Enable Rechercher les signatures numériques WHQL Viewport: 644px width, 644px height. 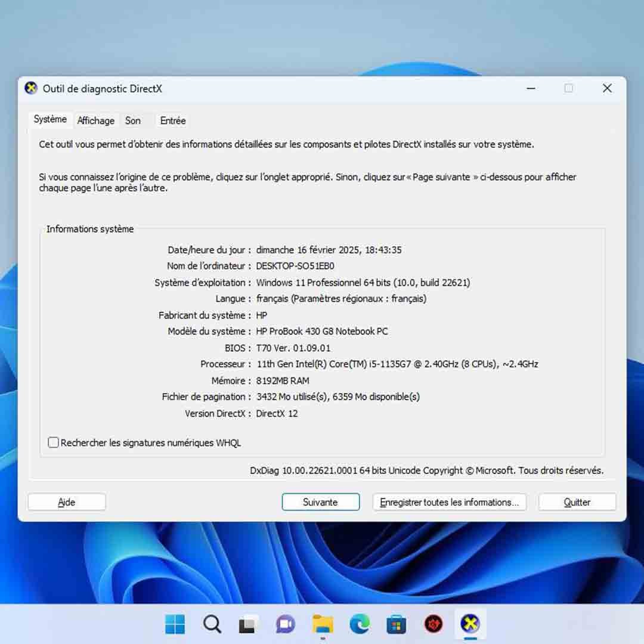point(54,442)
